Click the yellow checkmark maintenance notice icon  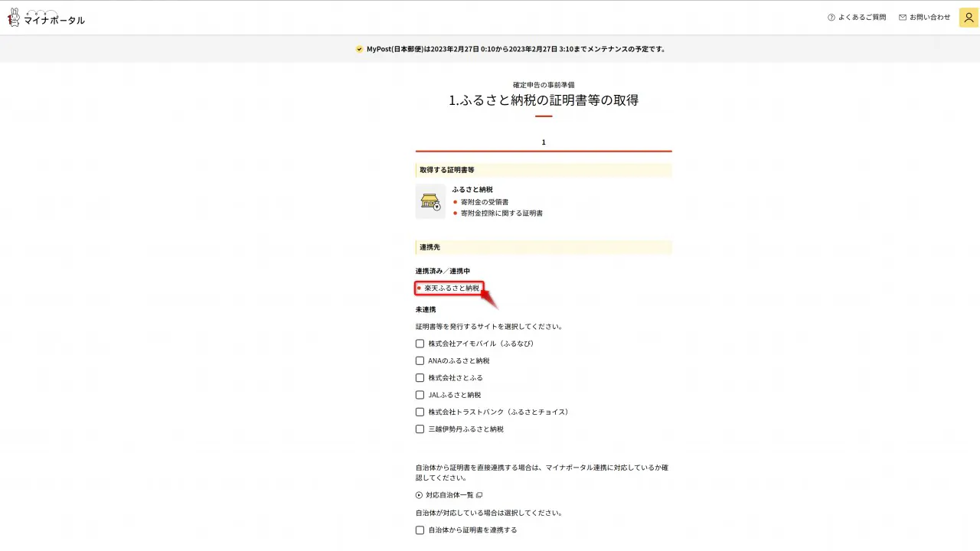(359, 49)
